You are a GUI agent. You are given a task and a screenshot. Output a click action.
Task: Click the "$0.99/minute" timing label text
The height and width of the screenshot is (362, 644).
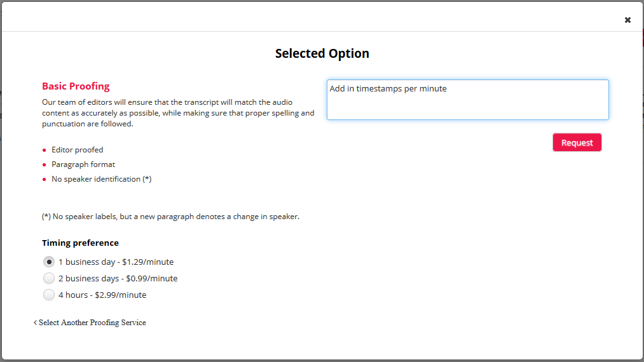tap(152, 278)
